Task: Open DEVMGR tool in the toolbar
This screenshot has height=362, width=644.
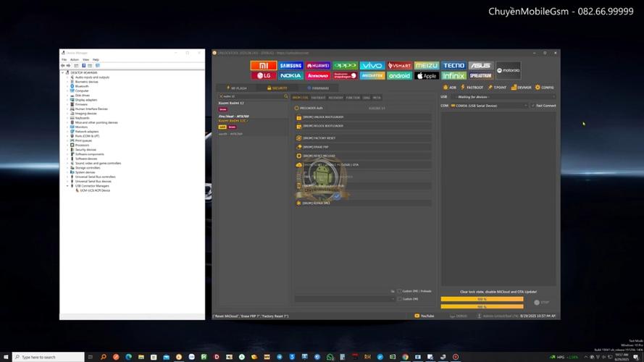Action: coord(521,88)
